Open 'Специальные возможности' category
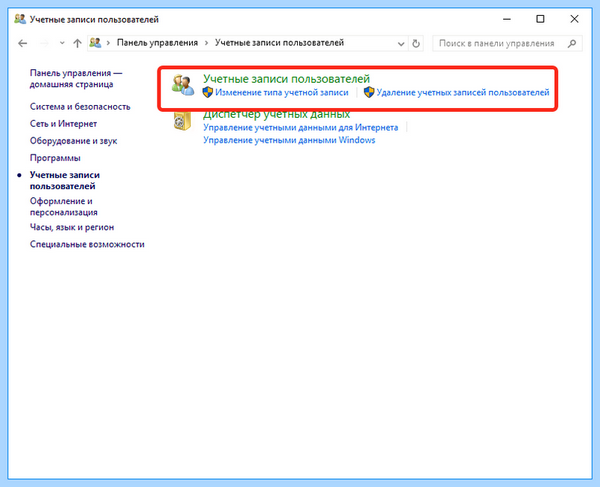 pyautogui.click(x=87, y=244)
